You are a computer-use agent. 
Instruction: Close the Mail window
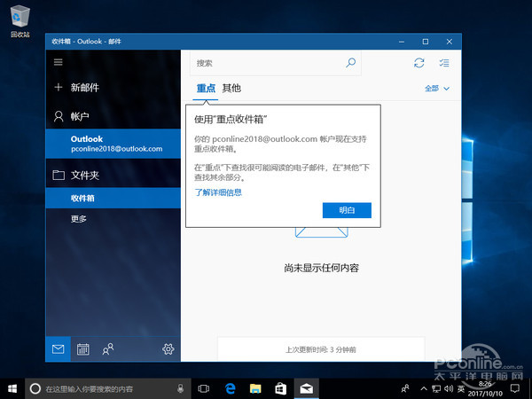coord(450,42)
